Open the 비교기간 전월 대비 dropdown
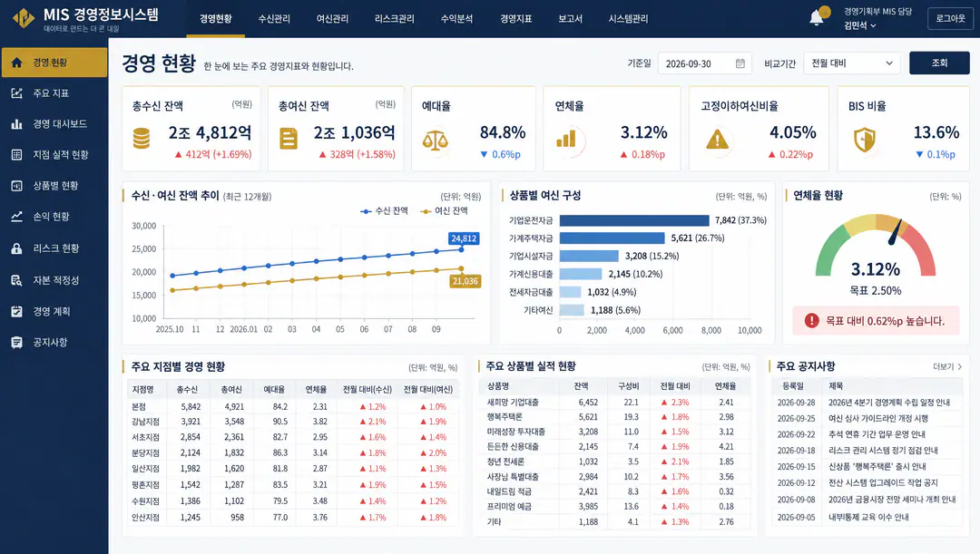Viewport: 980px width, 554px height. coord(852,63)
